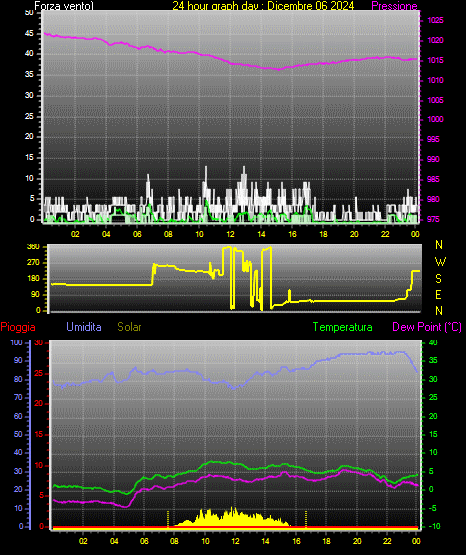
Task: Click the 985 pressure axis value
Action: click(x=433, y=179)
